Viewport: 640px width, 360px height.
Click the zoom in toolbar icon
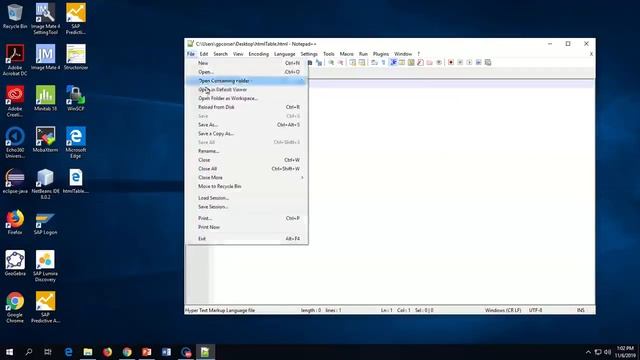click(x=331, y=62)
